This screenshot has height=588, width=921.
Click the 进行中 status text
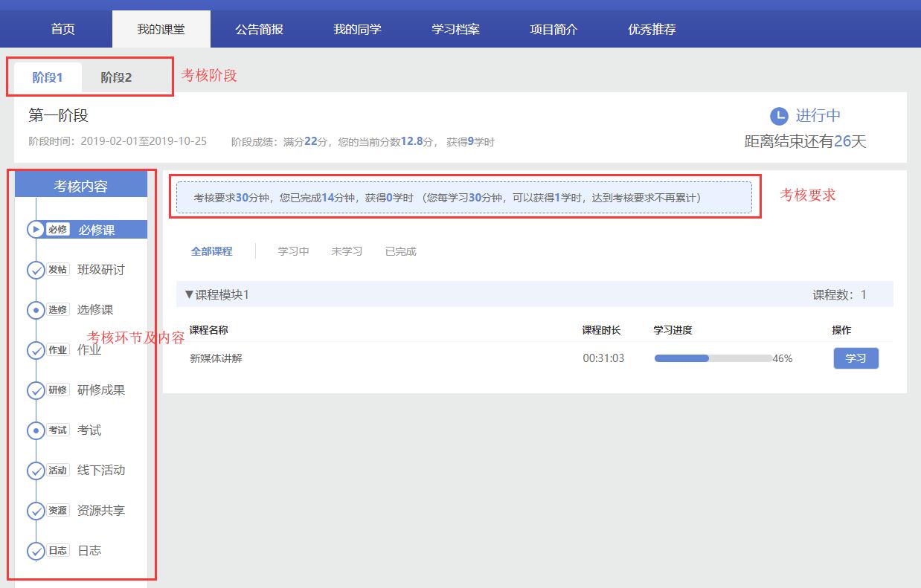(818, 116)
